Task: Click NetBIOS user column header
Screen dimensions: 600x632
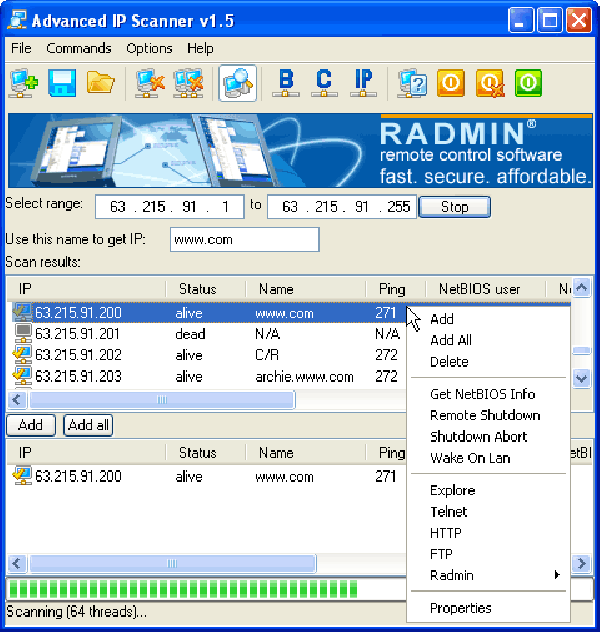Action: coord(485,289)
